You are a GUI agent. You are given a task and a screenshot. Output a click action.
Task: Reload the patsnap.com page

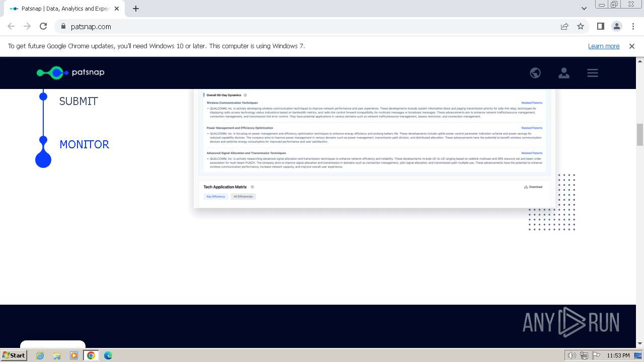(43, 26)
